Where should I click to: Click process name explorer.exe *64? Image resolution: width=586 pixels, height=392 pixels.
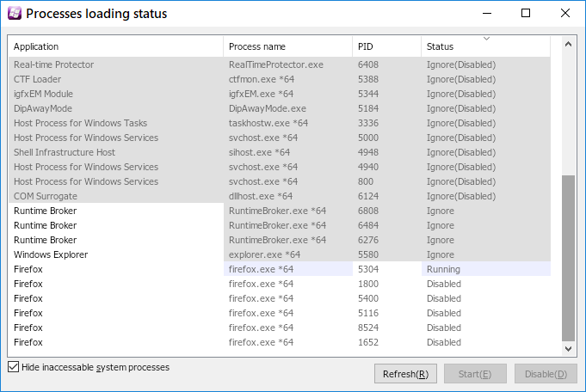pos(264,254)
